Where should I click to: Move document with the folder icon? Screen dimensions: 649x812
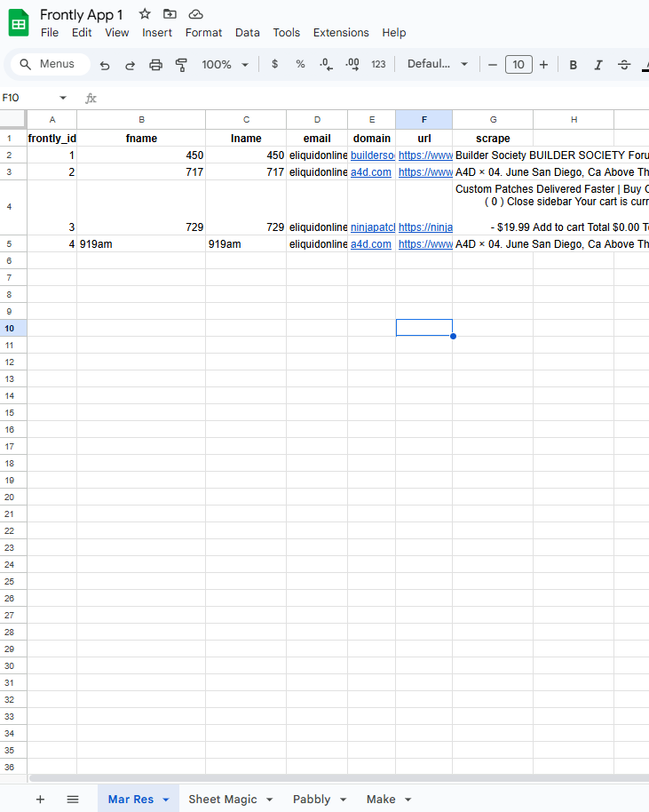click(170, 14)
